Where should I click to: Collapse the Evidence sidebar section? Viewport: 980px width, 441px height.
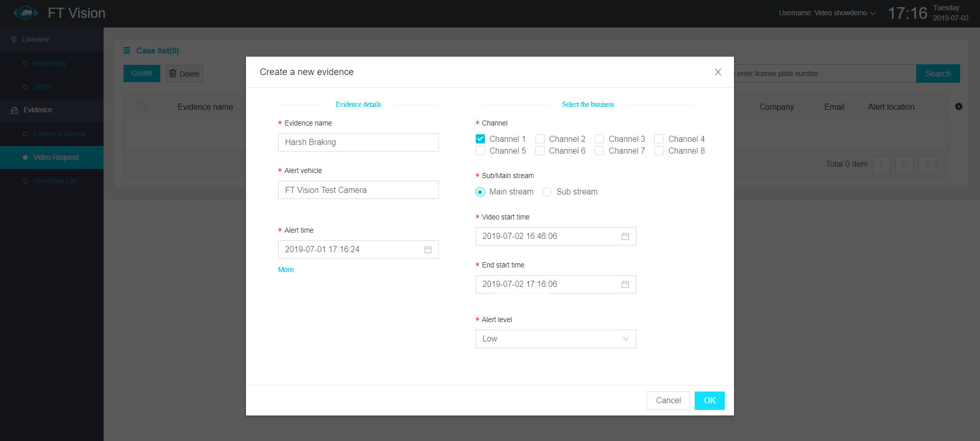52,110
